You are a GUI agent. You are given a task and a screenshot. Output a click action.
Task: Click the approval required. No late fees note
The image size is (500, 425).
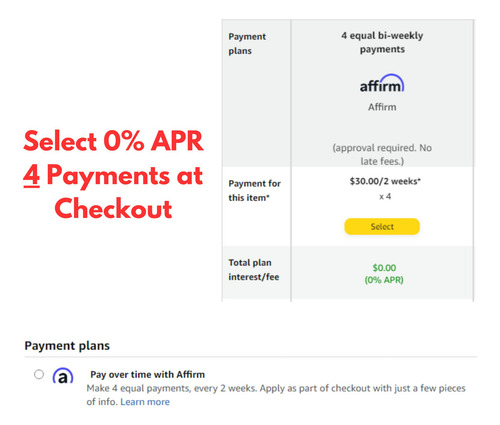pos(382,155)
